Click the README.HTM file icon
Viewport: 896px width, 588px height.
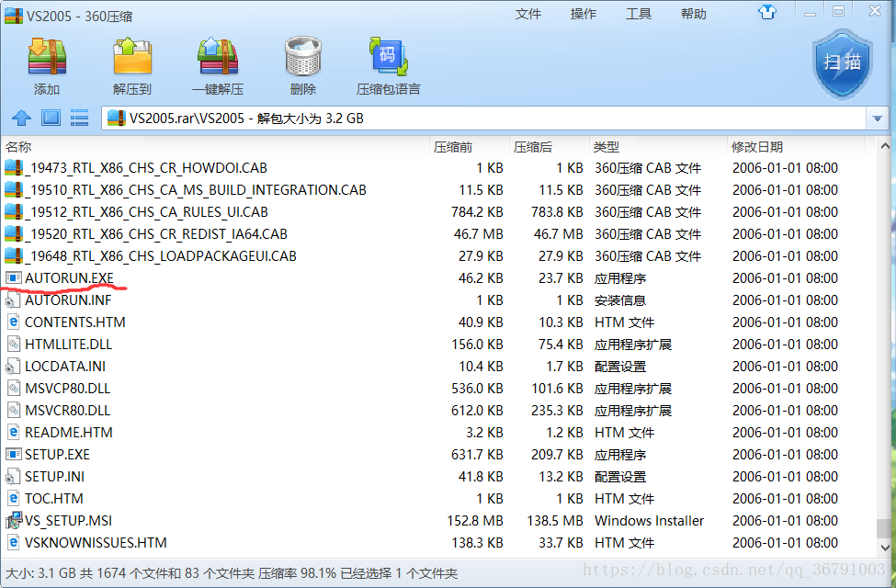point(14,432)
